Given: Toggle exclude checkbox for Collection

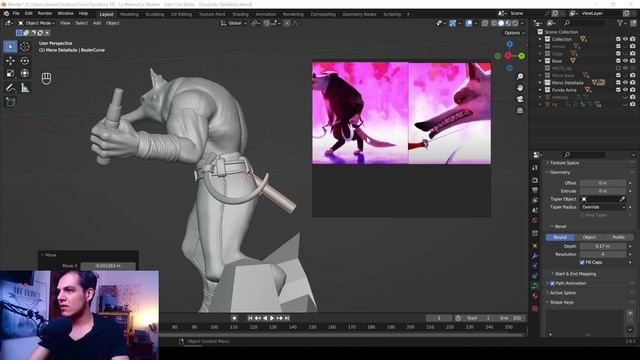Looking at the screenshot, I should [x=618, y=39].
